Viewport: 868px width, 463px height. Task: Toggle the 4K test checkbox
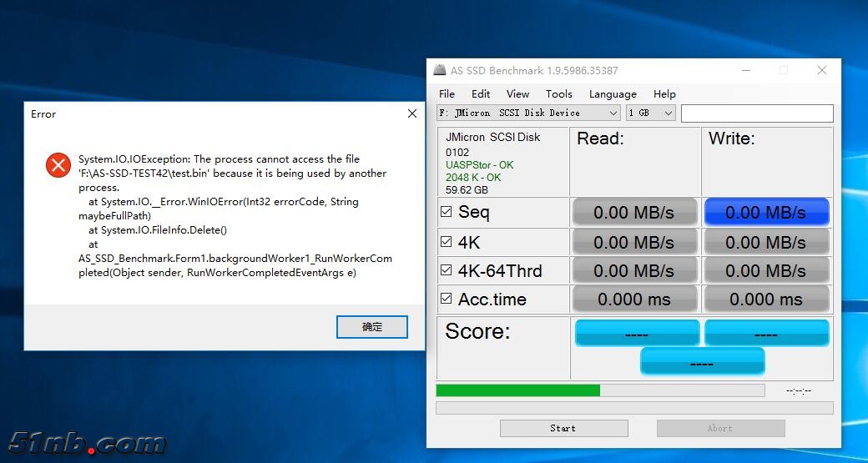point(447,242)
